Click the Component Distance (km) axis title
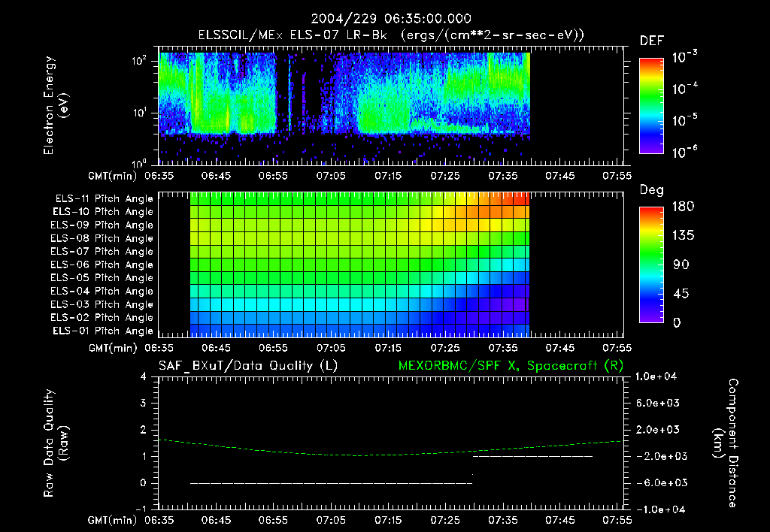Viewport: 770px width, 532px height. pyautogui.click(x=726, y=443)
